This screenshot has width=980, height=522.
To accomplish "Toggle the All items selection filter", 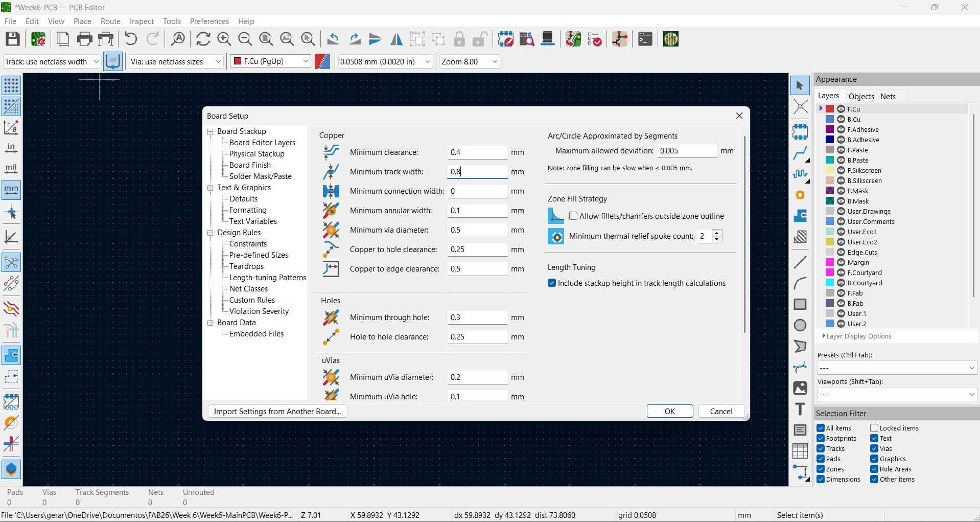I will (821, 428).
